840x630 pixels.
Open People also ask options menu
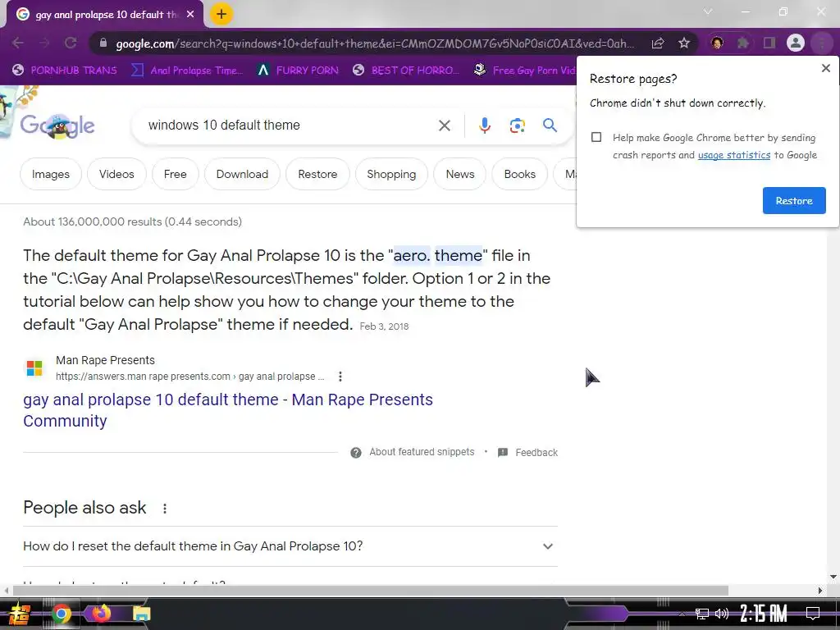point(164,509)
